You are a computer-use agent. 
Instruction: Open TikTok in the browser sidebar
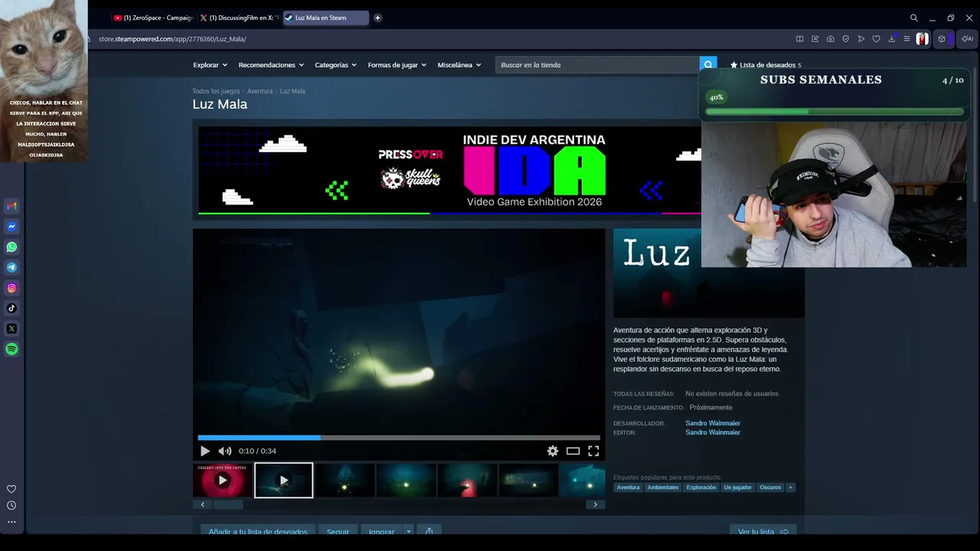pyautogui.click(x=11, y=308)
